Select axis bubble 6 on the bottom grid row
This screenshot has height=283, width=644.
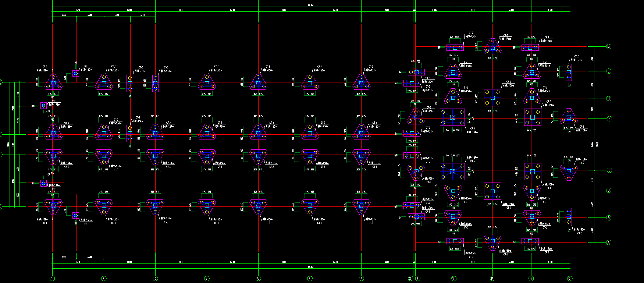click(310, 279)
